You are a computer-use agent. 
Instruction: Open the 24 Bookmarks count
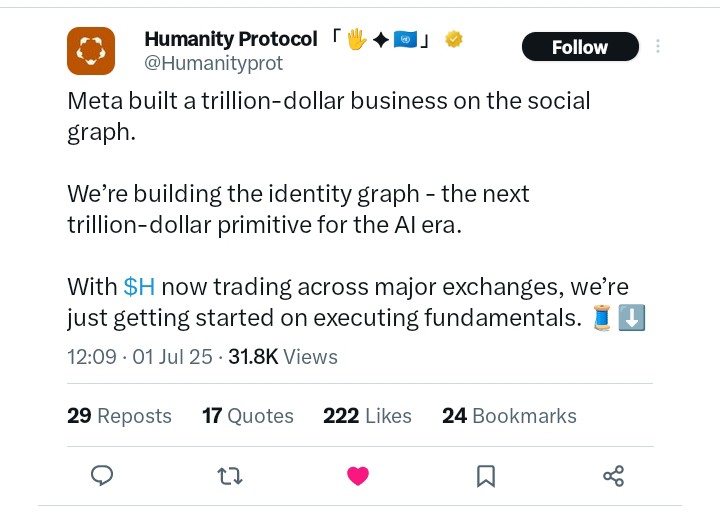[x=509, y=416]
